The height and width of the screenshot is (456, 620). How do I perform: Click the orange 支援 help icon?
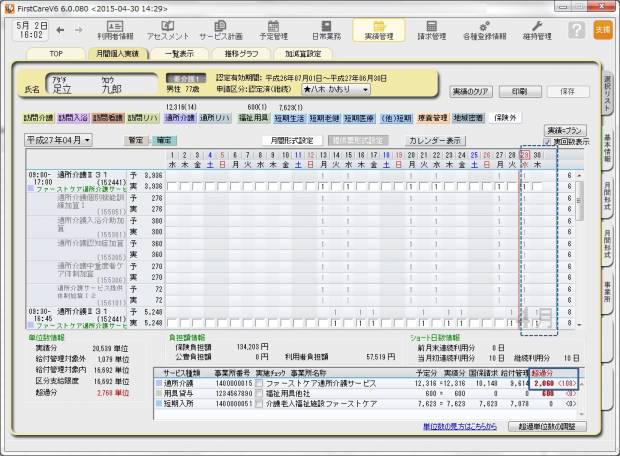[x=602, y=30]
